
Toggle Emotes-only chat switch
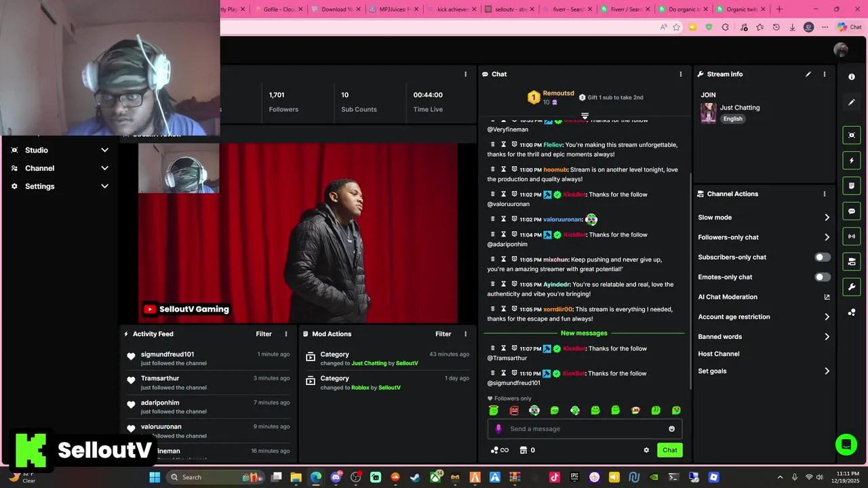[822, 277]
